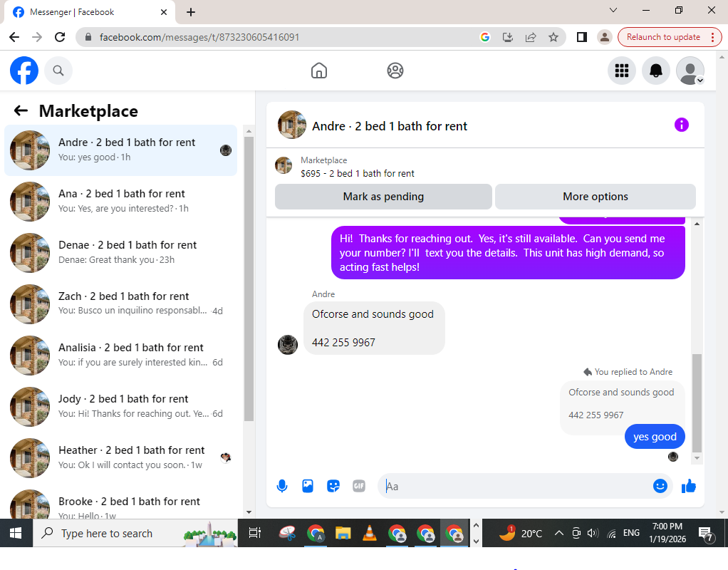Send a thumbs up like
This screenshot has width=728, height=570.
689,486
